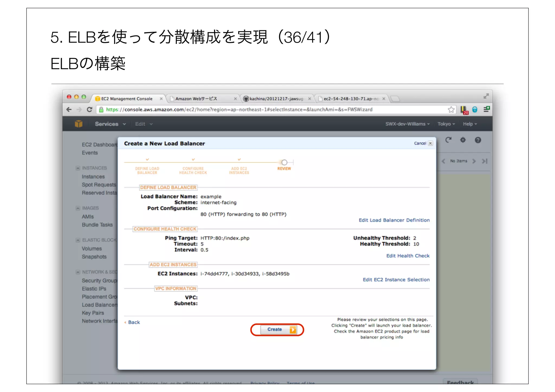Open Security Groups in sidebar
This screenshot has height=392, width=555.
coord(99,281)
